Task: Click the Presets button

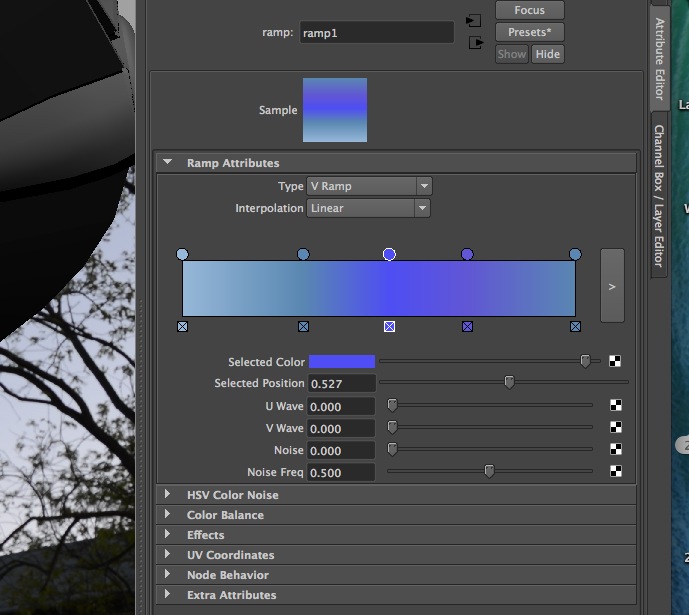Action: 529,32
